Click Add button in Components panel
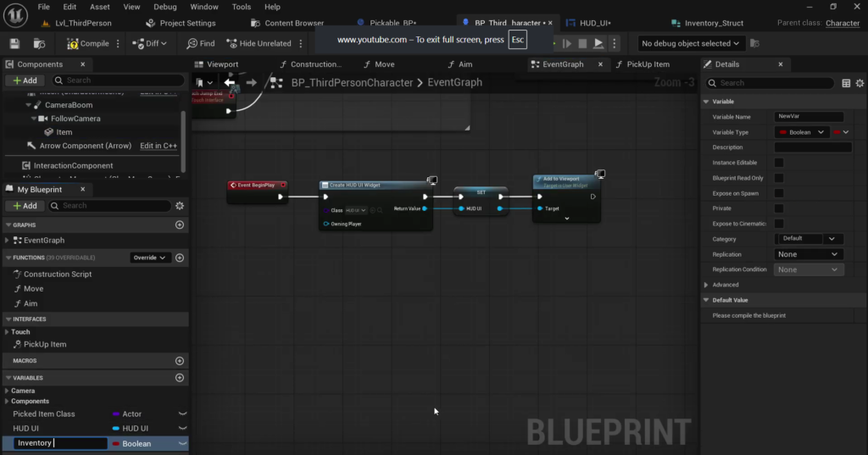Screen dimensions: 868x455 [x=25, y=80]
